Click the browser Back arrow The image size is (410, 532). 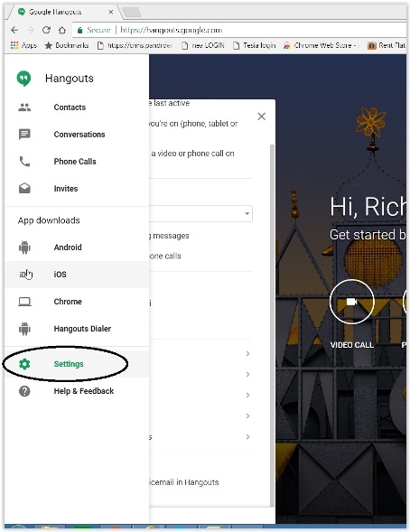[14, 30]
